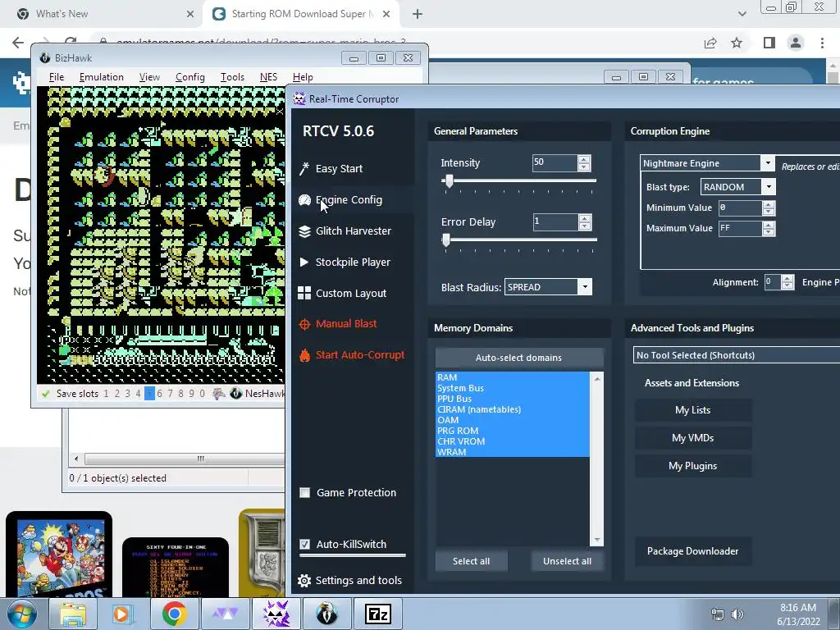Increase Intensity with up stepper arrow
This screenshot has width=840, height=630.
pos(584,159)
